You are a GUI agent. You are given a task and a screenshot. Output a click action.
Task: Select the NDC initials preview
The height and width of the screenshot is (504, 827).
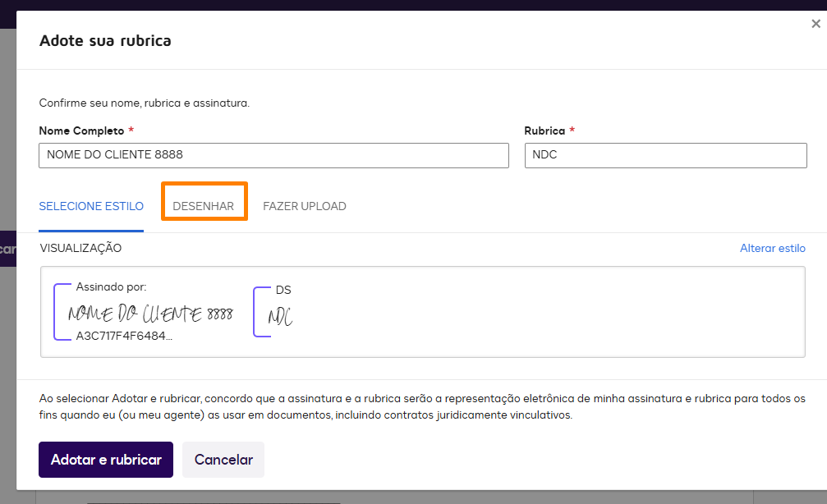pyautogui.click(x=280, y=316)
